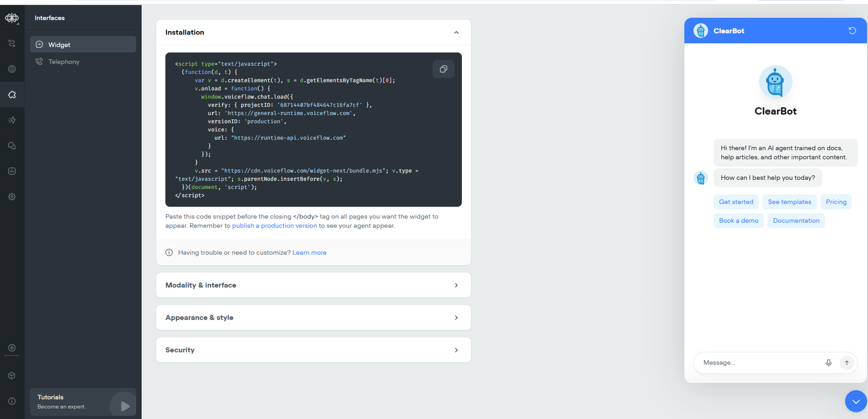The image size is (868, 419).
Task: Open the analytics chart icon in rail
Action: (x=12, y=171)
